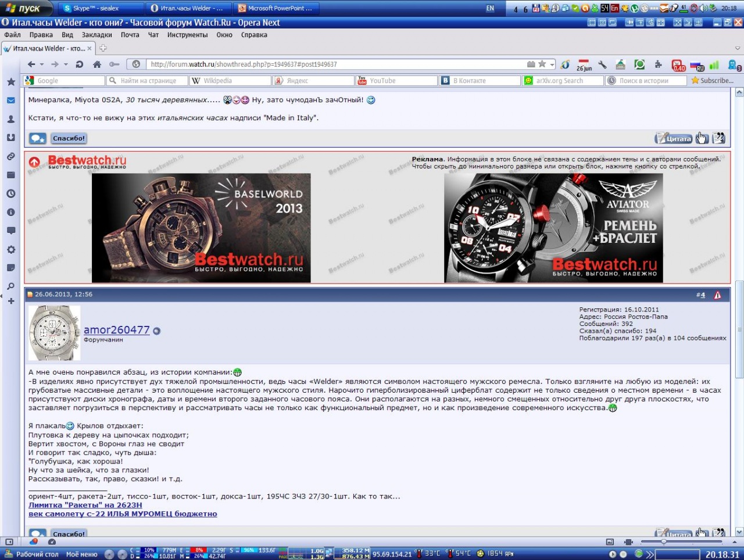Open the gear panel in sidebar
The width and height of the screenshot is (744, 560).
pos(11,249)
